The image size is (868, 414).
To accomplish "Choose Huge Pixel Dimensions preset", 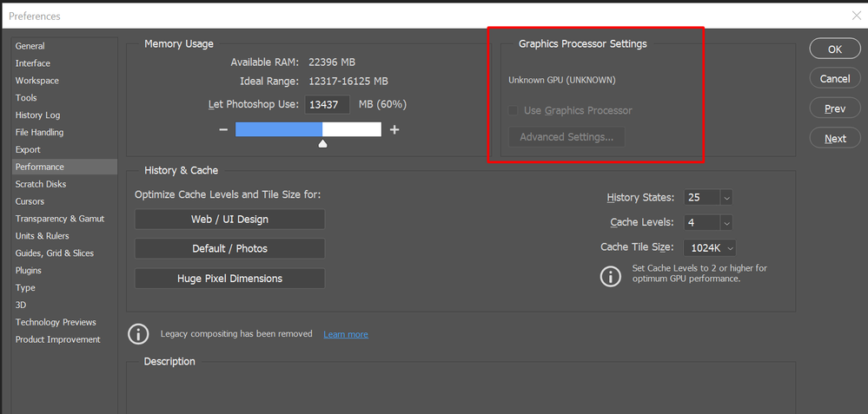I will 229,278.
